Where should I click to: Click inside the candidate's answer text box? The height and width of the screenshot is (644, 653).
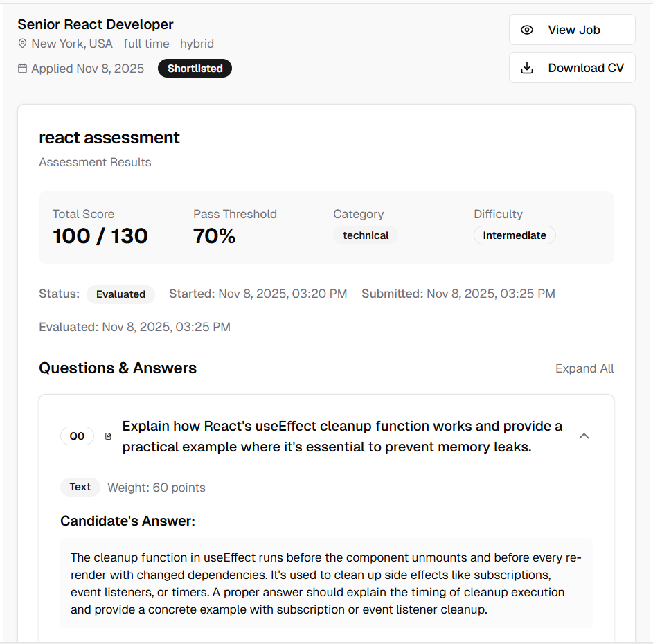326,583
